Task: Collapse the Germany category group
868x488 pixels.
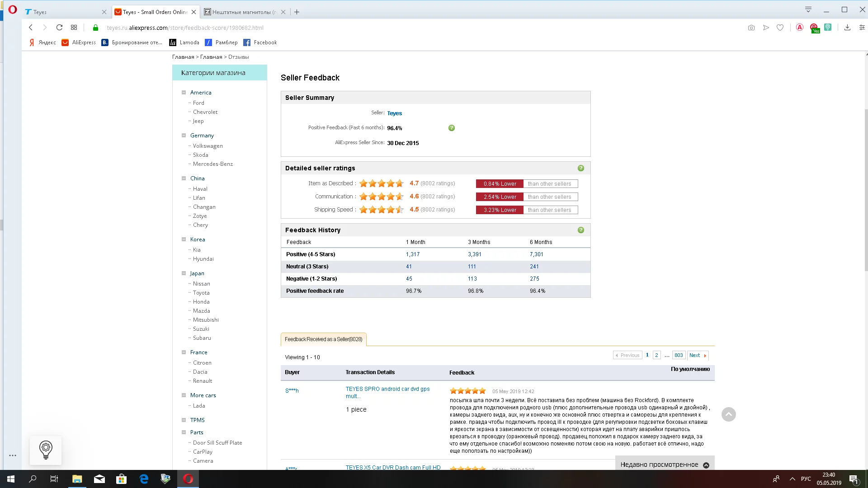Action: coord(184,136)
